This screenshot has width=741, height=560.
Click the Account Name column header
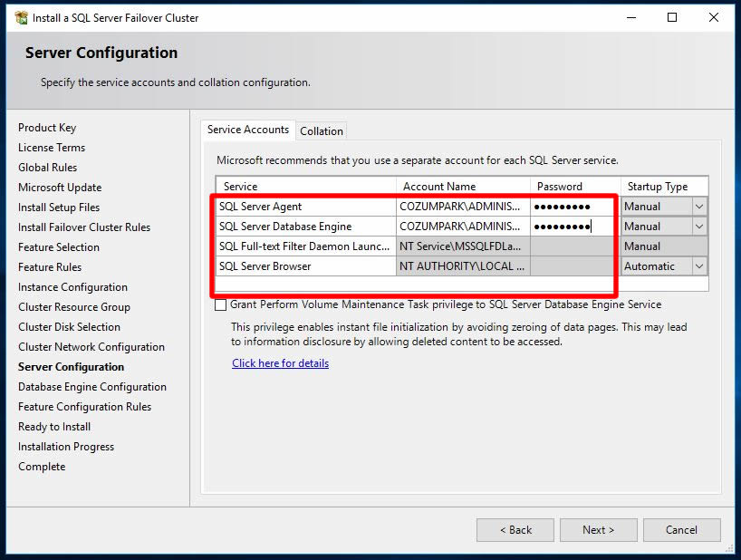tap(439, 187)
